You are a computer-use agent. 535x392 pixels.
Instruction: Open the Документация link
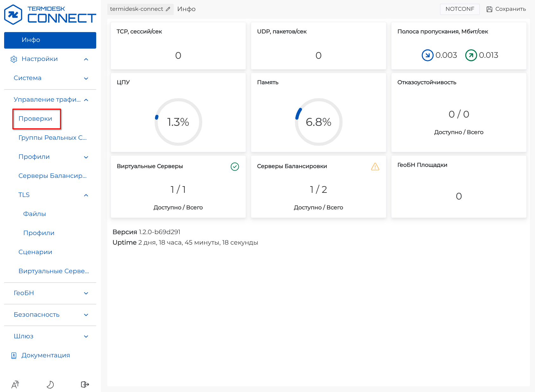click(x=45, y=355)
